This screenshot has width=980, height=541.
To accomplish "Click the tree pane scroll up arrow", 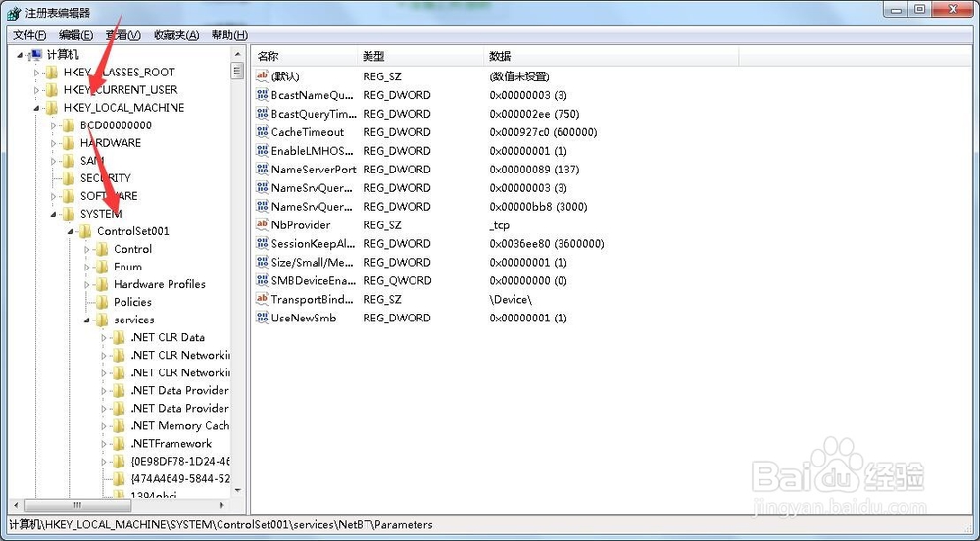I will pyautogui.click(x=237, y=54).
